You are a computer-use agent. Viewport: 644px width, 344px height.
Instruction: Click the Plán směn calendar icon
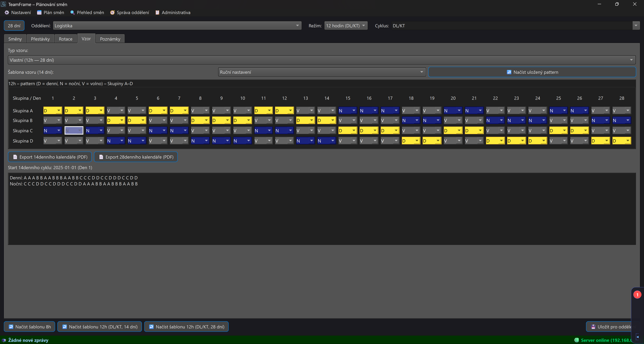pos(39,13)
